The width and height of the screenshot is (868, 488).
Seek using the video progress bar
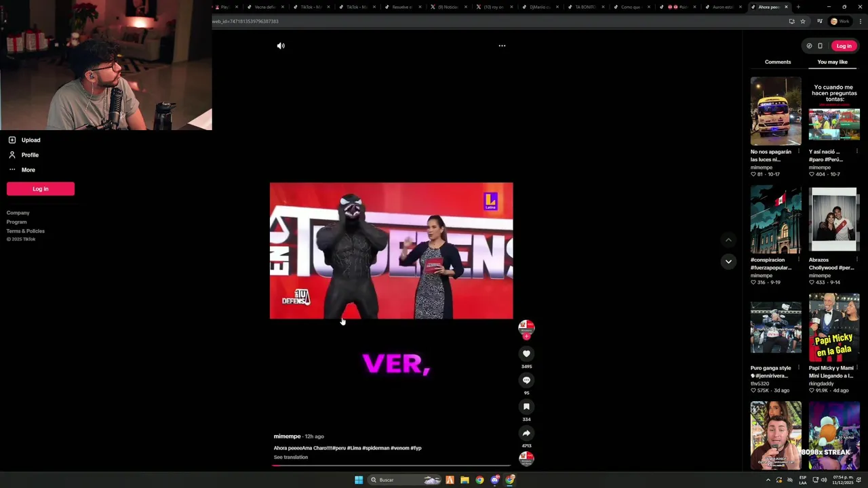[391, 466]
